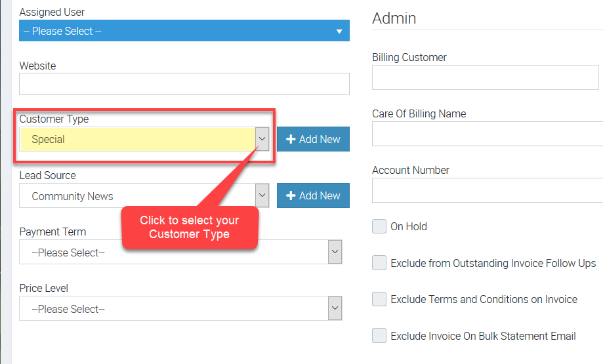
Task: Click the Website input field
Action: (184, 84)
